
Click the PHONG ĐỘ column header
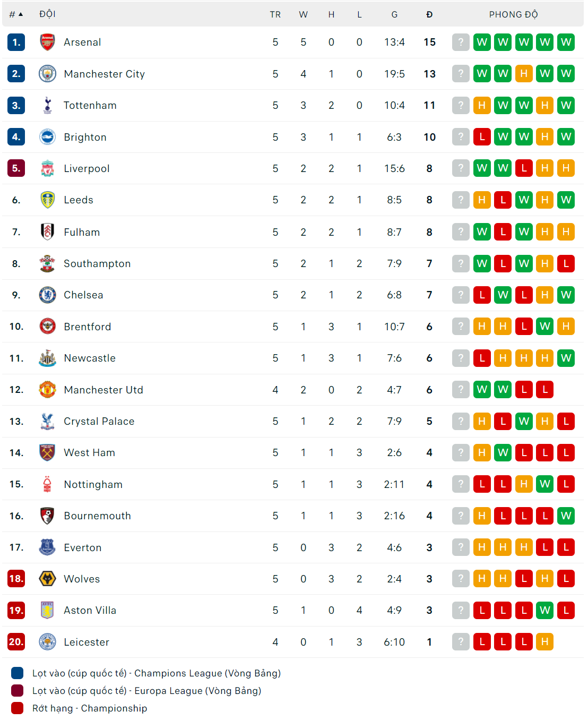pos(513,14)
